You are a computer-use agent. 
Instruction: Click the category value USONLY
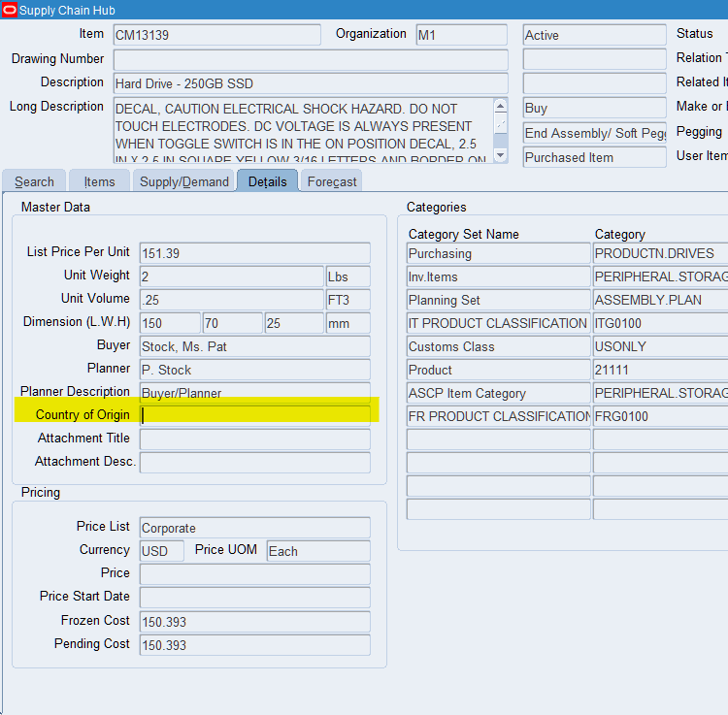660,346
